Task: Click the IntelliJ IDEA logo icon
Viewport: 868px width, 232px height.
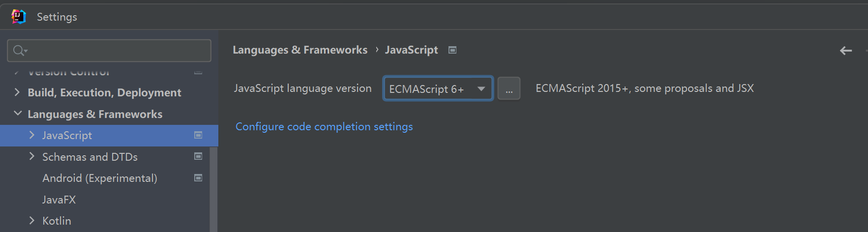Action: tap(18, 17)
